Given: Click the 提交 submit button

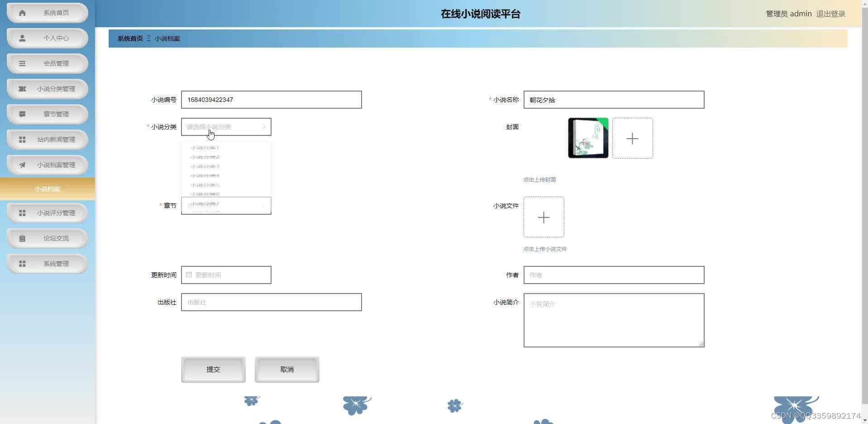Looking at the screenshot, I should click(213, 369).
